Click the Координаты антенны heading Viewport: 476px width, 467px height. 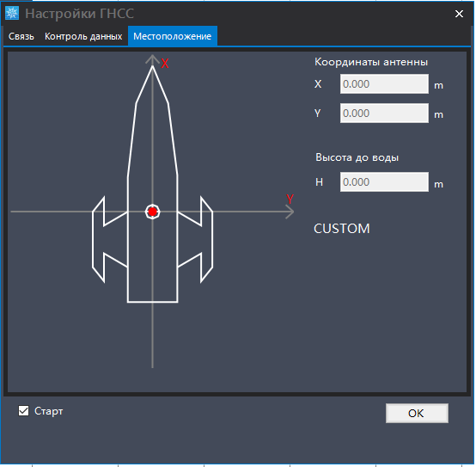click(x=371, y=62)
